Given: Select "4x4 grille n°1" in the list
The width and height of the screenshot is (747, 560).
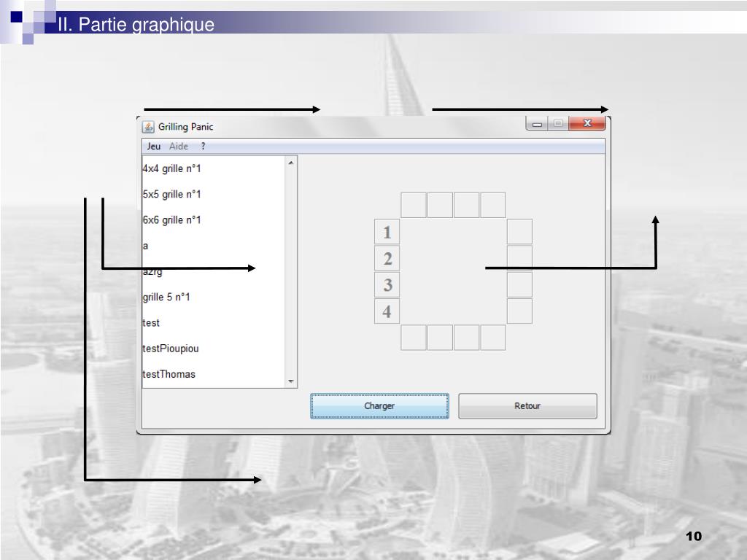Looking at the screenshot, I should coord(214,168).
